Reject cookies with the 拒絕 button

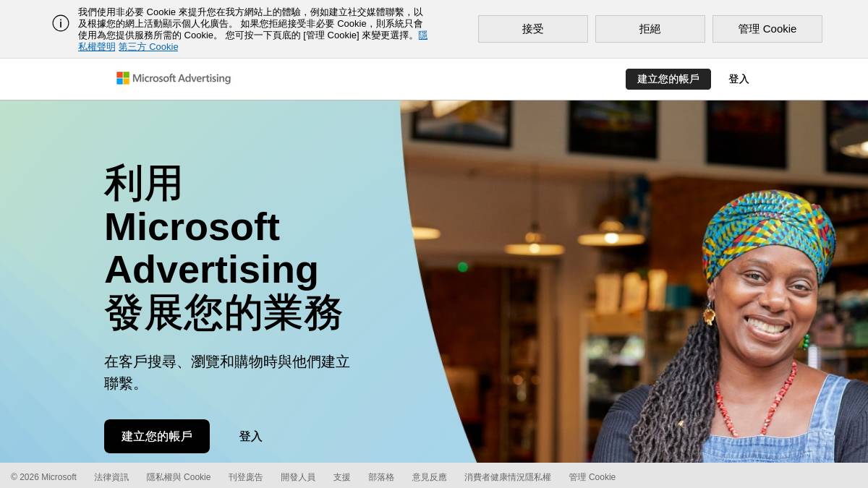point(650,29)
